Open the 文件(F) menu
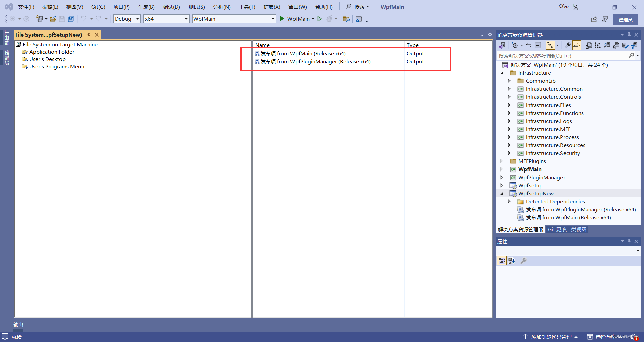The image size is (644, 342). click(26, 7)
